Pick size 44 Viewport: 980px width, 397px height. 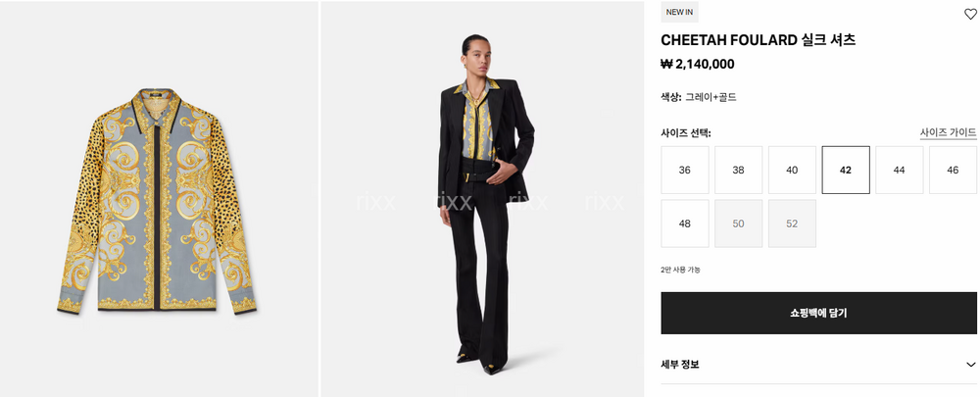pos(900,170)
